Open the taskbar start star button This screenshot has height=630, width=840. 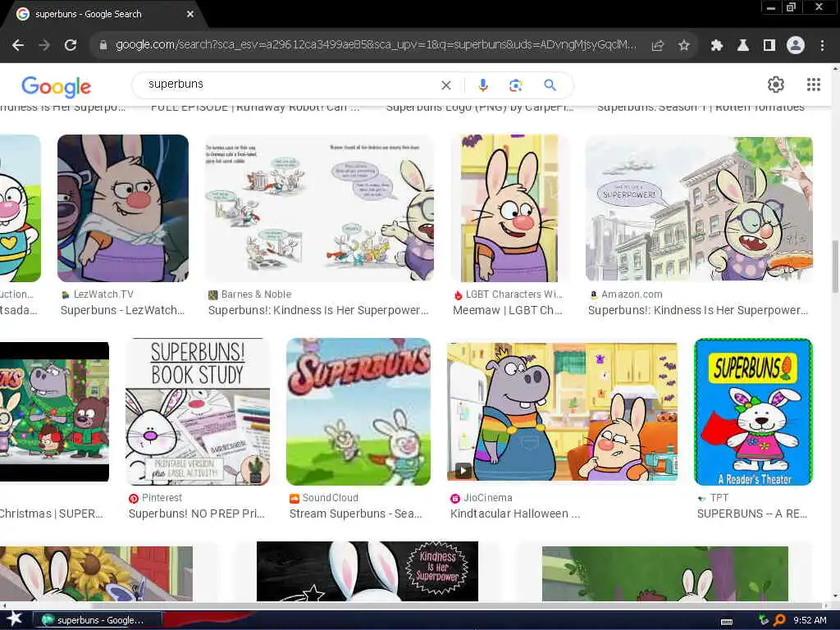(x=14, y=619)
